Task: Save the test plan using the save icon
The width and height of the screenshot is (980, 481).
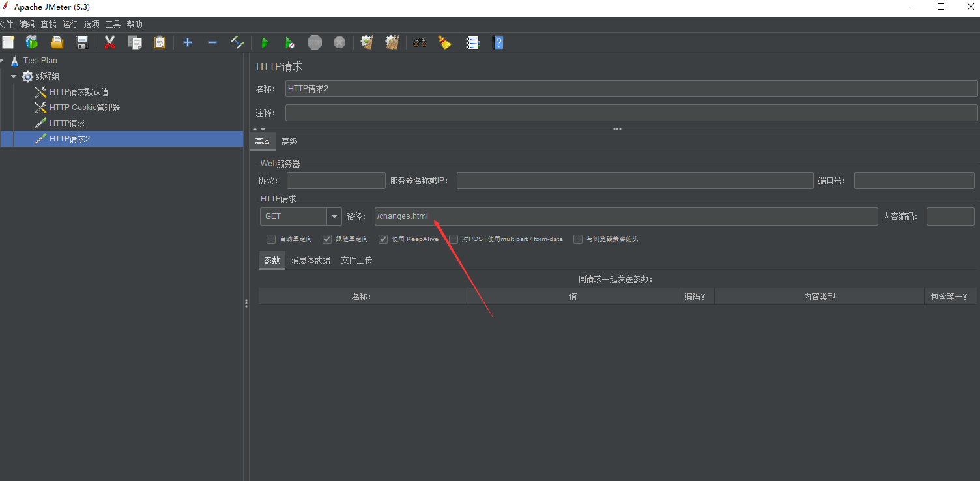Action: click(x=81, y=42)
